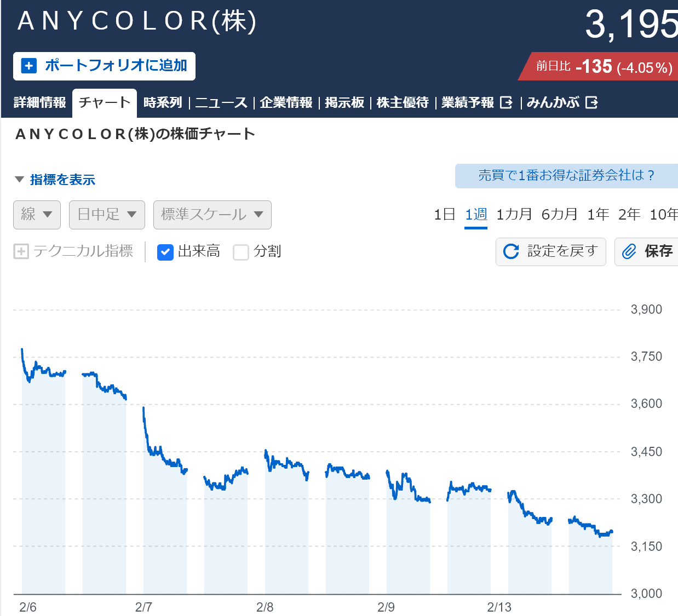The height and width of the screenshot is (616, 678).
Task: Open the 企業情報 tab
Action: pyautogui.click(x=286, y=102)
